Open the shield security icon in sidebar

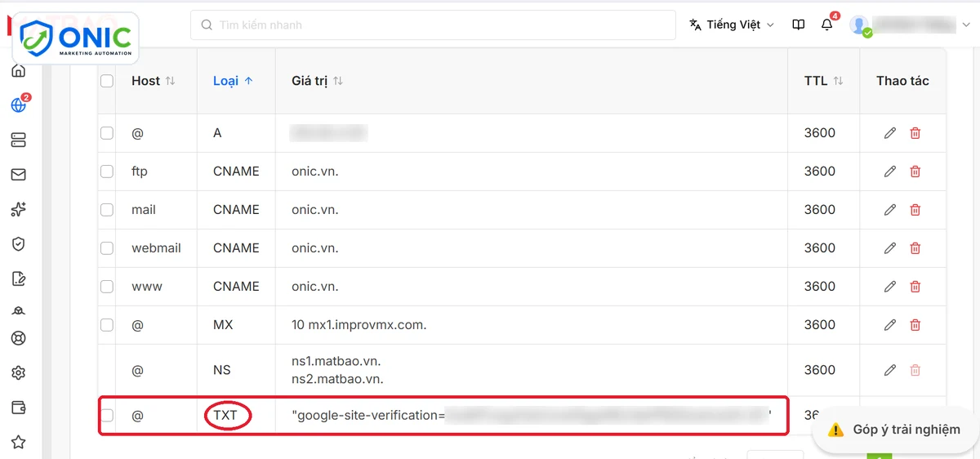click(x=18, y=244)
